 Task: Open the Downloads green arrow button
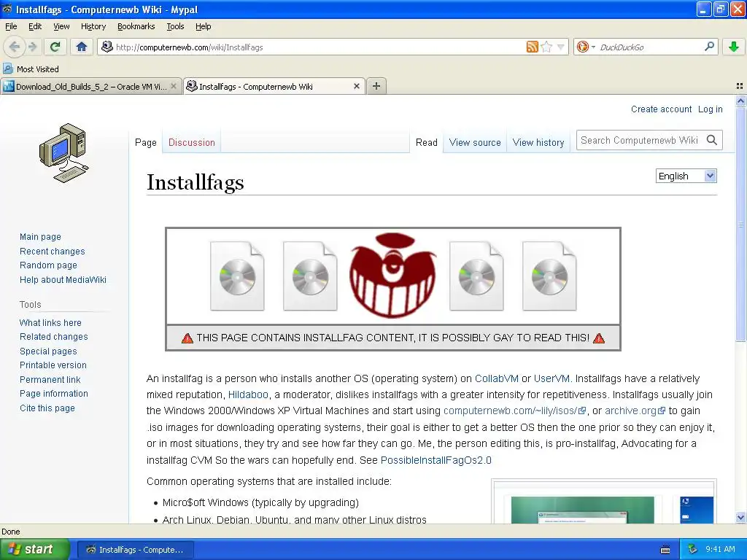[734, 47]
